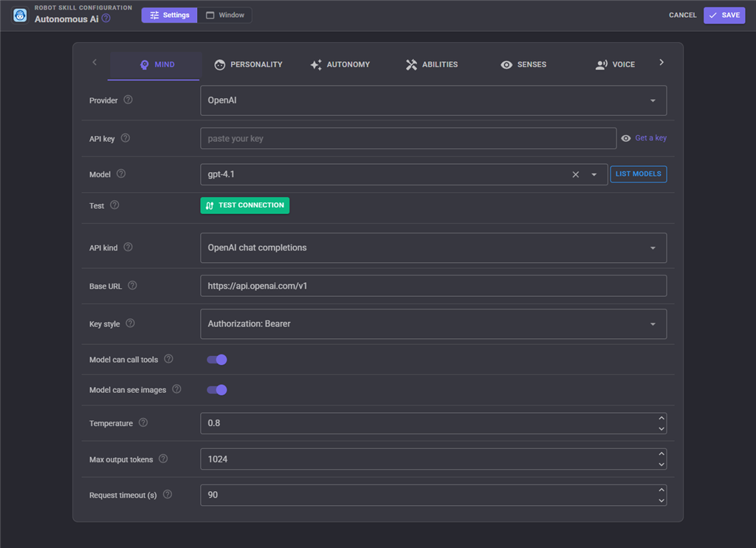Decrease Temperature with the down arrow
Image resolution: width=756 pixels, height=548 pixels.
coord(661,429)
